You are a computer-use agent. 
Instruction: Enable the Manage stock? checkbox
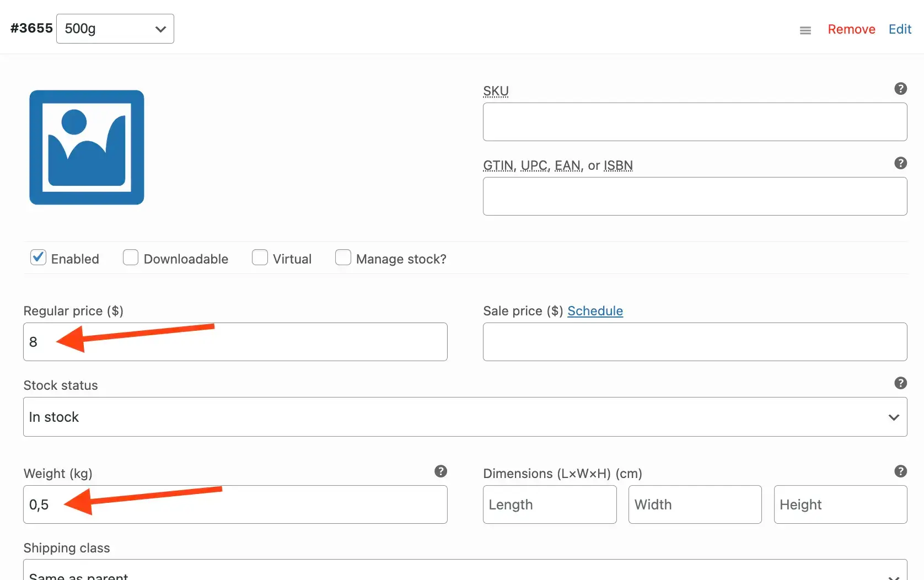point(343,257)
